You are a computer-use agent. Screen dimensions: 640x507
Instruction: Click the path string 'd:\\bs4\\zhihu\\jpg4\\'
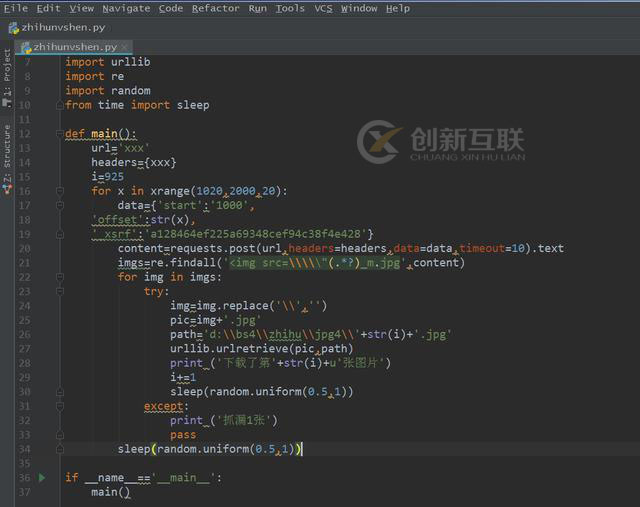point(282,335)
